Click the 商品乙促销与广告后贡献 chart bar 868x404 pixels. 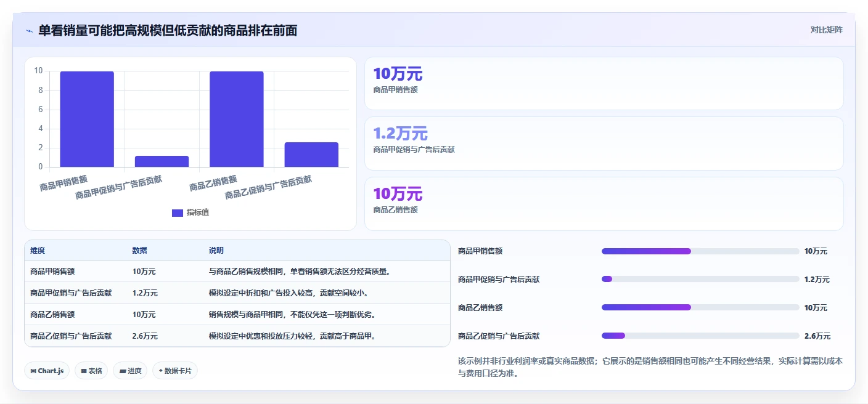click(x=311, y=155)
